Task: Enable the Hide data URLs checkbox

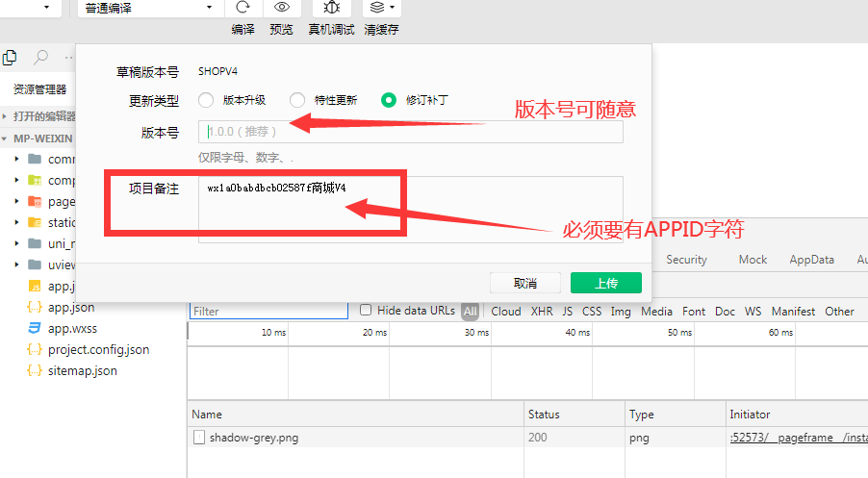Action: click(x=366, y=311)
